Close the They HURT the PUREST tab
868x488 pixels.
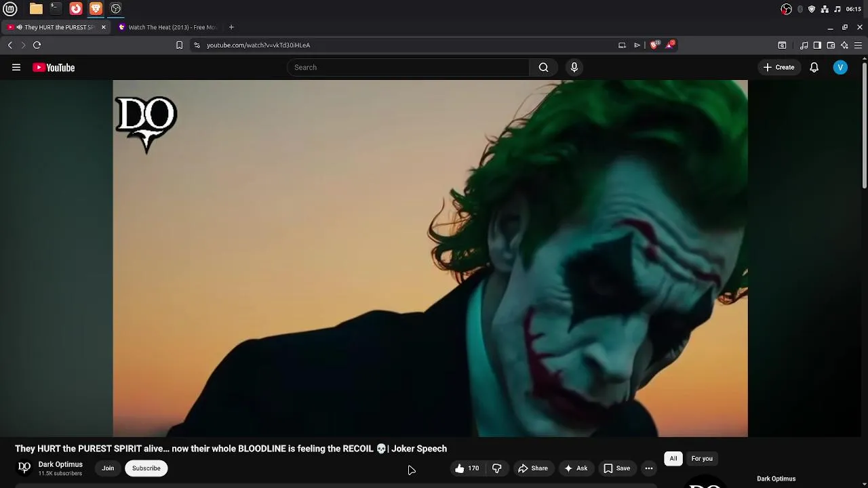(103, 27)
